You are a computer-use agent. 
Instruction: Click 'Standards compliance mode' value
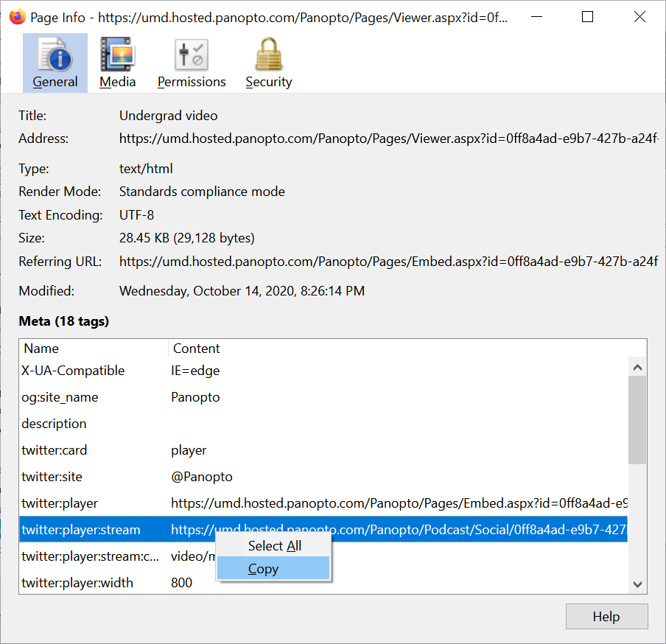[x=202, y=192]
